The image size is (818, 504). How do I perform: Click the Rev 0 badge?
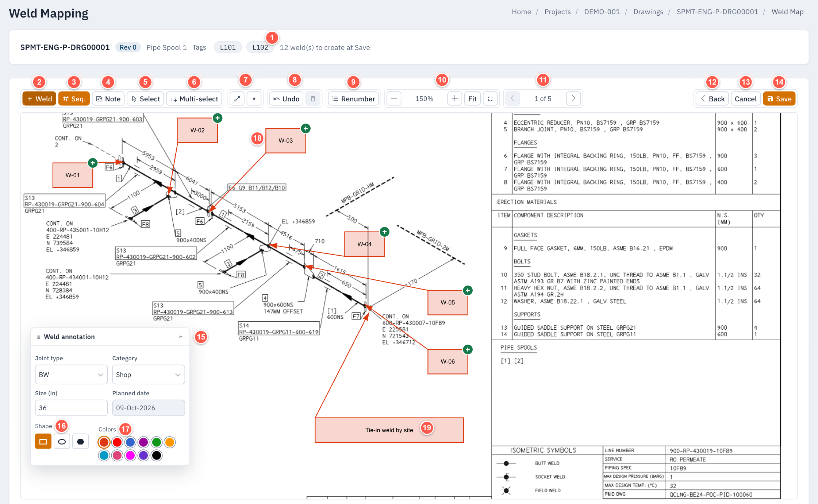tap(128, 47)
